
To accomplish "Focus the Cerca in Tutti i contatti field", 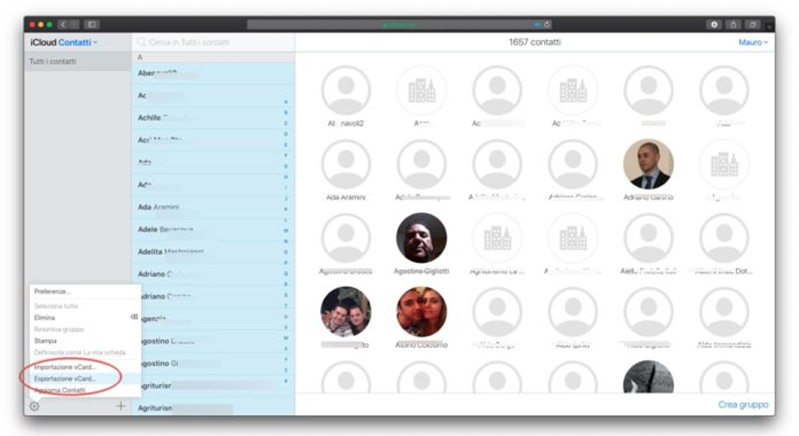I will point(213,42).
